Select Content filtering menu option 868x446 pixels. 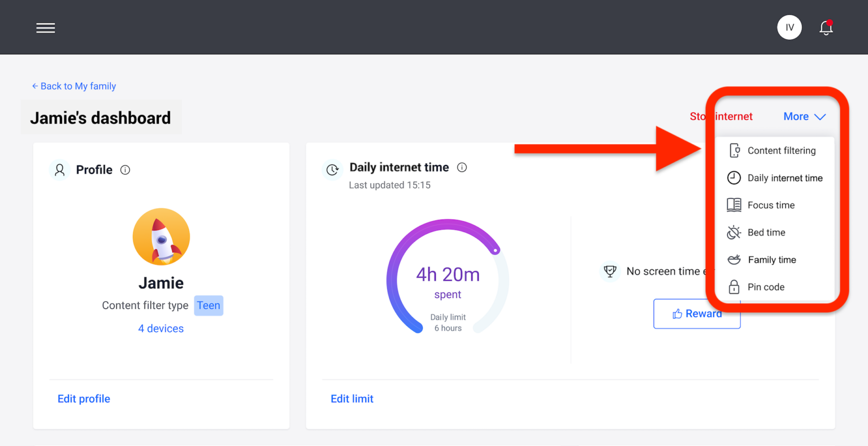click(x=781, y=151)
